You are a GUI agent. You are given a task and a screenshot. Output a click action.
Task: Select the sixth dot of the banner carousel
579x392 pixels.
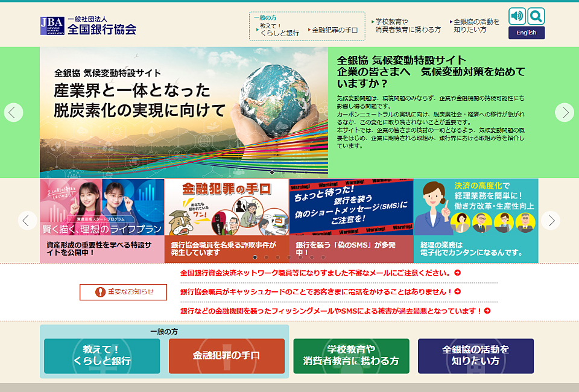click(312, 258)
